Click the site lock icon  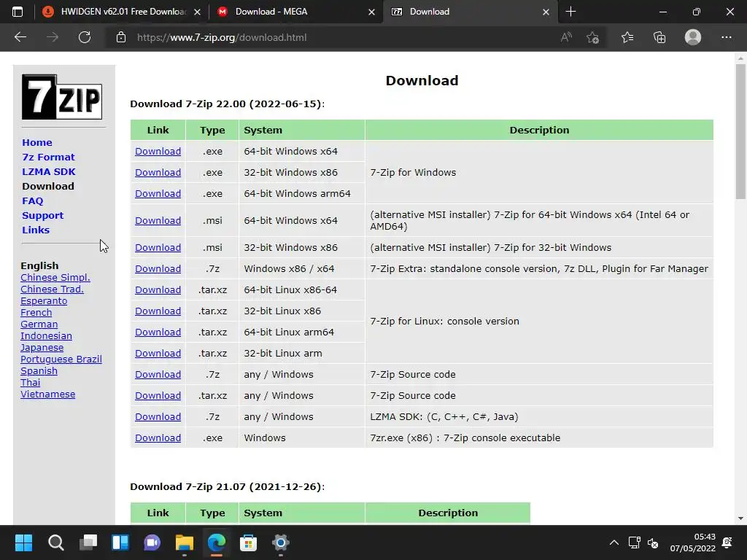pos(121,37)
